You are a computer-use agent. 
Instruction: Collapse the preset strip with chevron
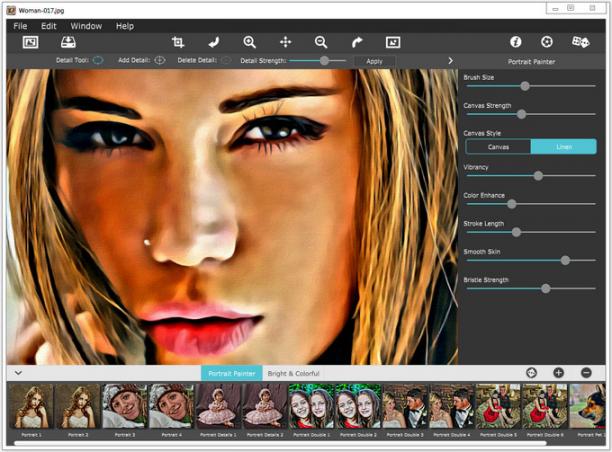pos(18,373)
